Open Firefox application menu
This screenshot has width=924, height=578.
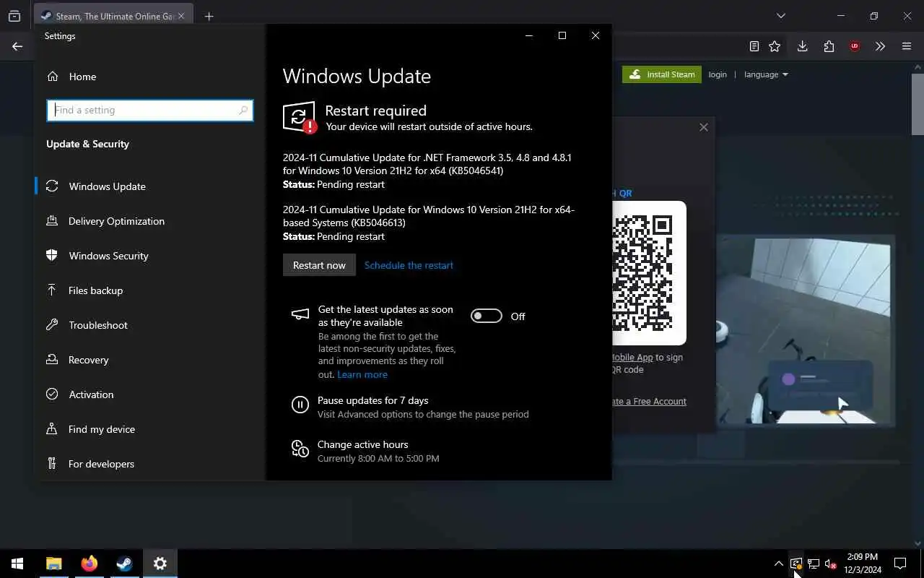[x=907, y=46]
